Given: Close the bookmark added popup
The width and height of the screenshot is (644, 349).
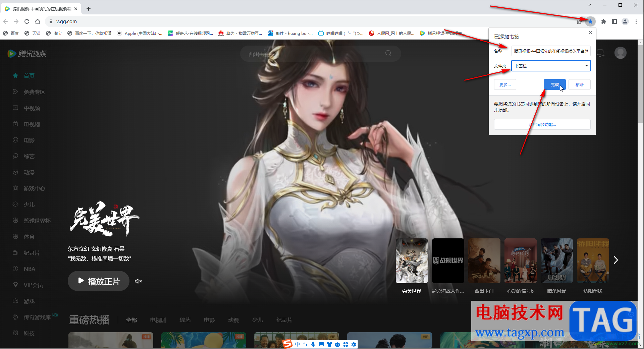Looking at the screenshot, I should (591, 33).
